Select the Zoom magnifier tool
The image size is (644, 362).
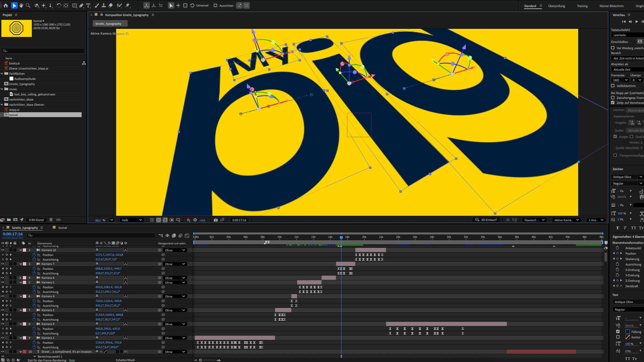tap(28, 5)
